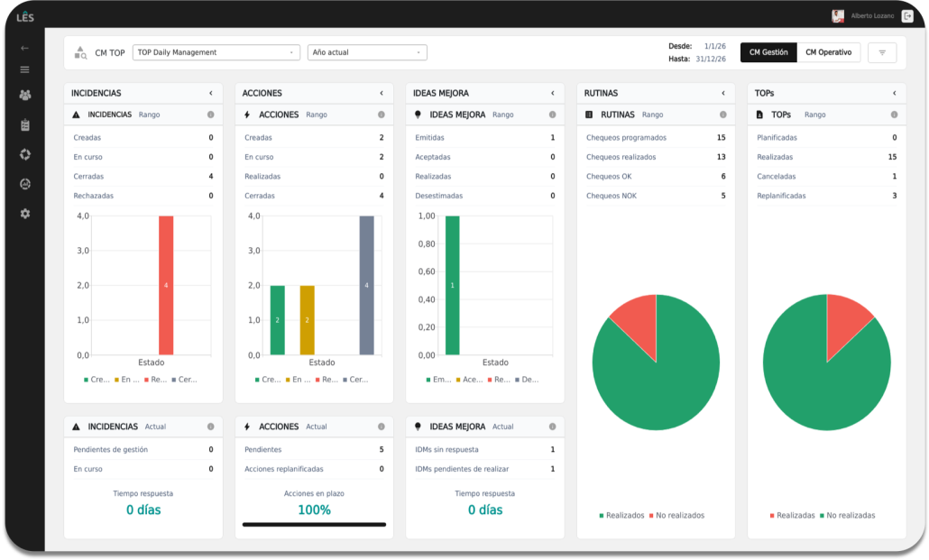Open the clipboard sidebar icon
Image resolution: width=929 pixels, height=560 pixels.
(25, 125)
